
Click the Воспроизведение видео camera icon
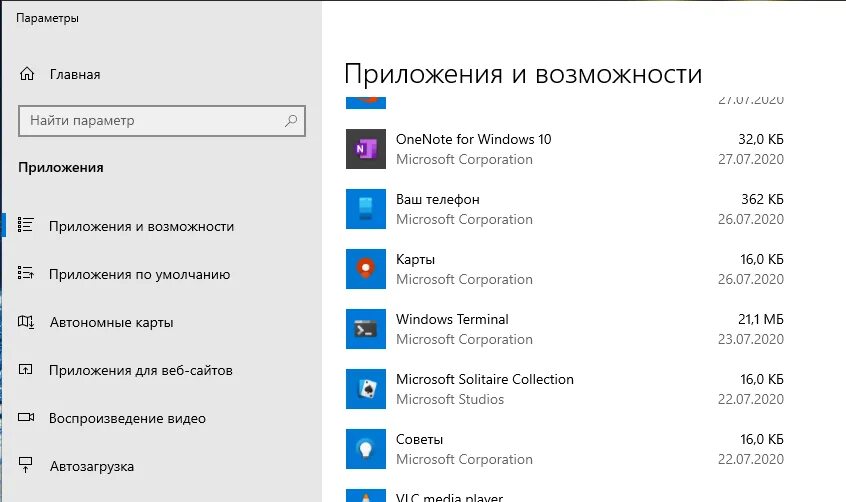26,417
